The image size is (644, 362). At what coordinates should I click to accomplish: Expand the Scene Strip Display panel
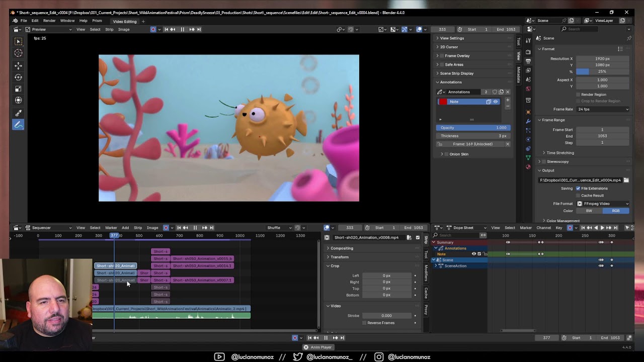pyautogui.click(x=457, y=73)
